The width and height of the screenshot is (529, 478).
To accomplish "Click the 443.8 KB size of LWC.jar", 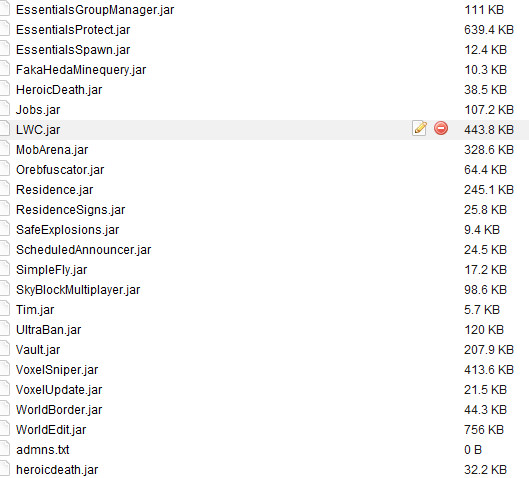I will pyautogui.click(x=489, y=130).
